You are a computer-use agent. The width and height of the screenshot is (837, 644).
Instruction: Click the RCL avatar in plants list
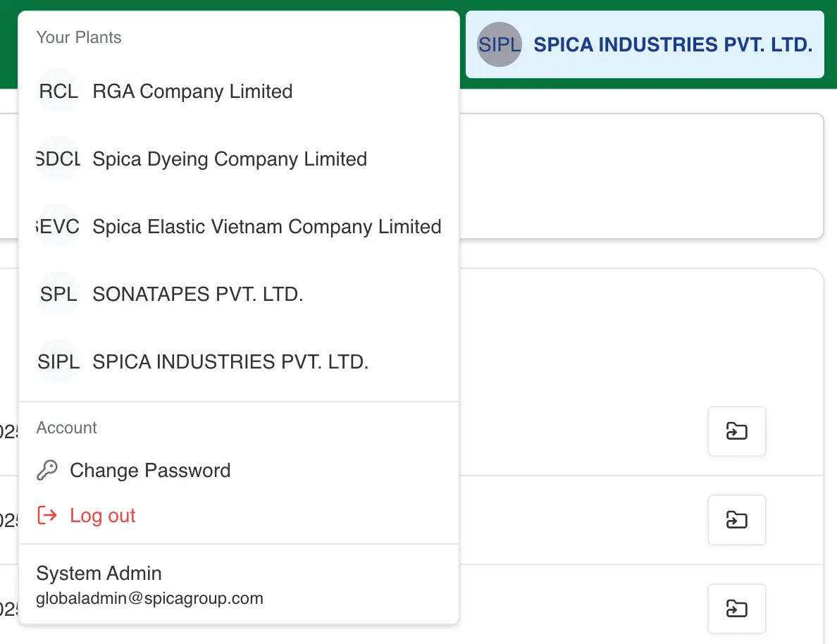click(x=58, y=92)
